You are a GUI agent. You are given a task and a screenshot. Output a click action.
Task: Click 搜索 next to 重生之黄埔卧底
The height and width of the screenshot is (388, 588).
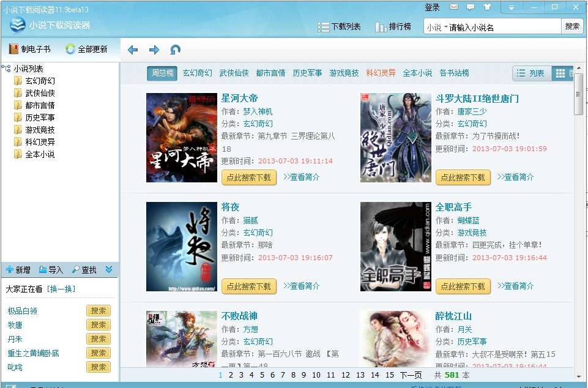(99, 353)
